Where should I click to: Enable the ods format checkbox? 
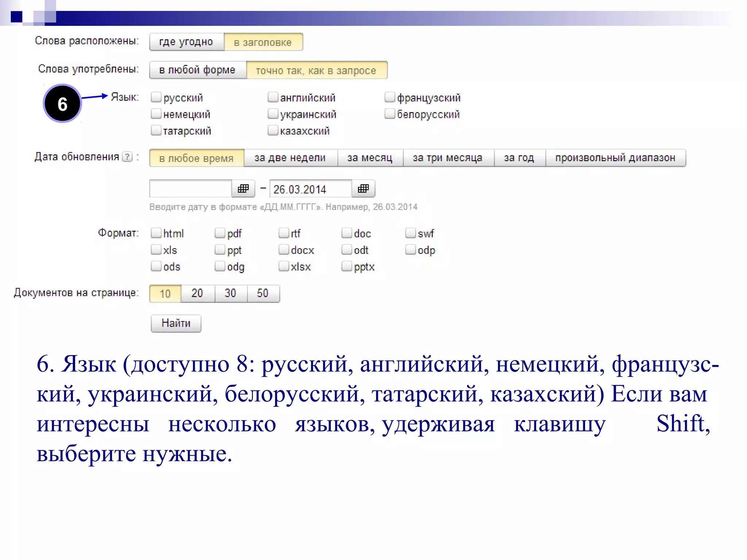point(156,266)
